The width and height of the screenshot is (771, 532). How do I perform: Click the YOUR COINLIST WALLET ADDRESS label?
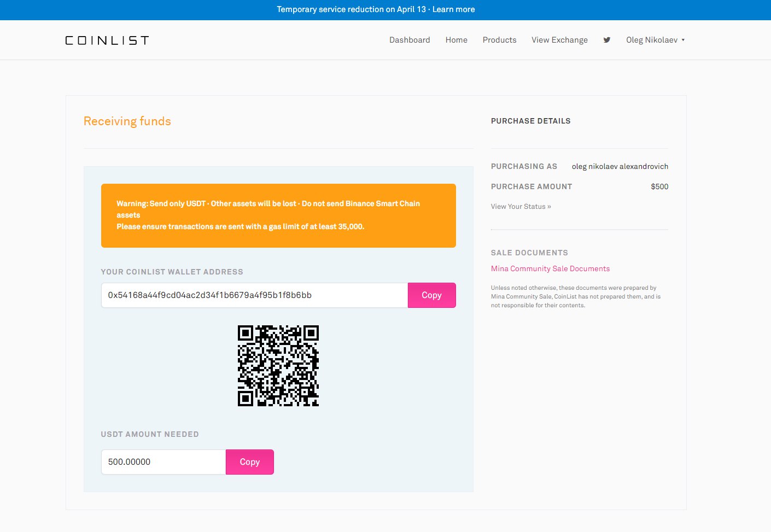pos(172,272)
